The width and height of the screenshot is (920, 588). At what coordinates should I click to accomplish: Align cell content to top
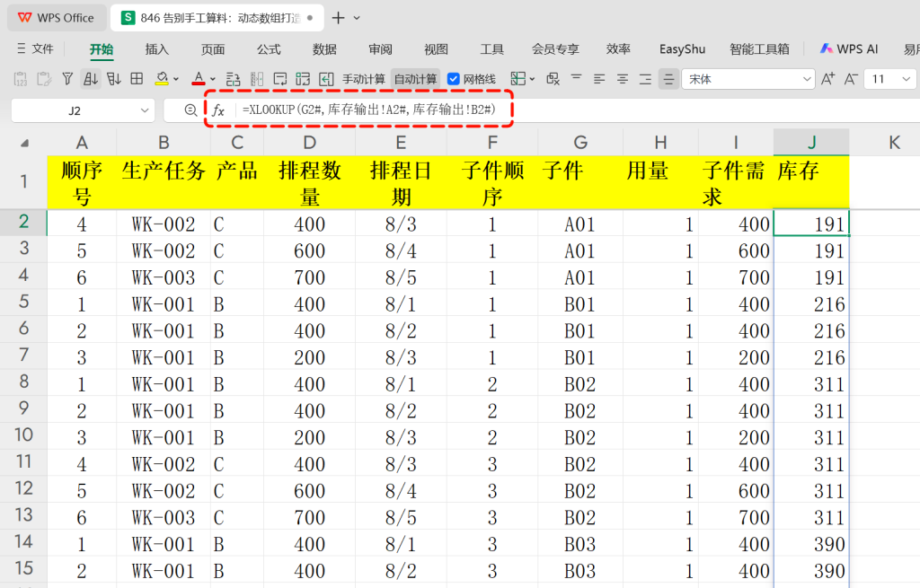point(576,78)
